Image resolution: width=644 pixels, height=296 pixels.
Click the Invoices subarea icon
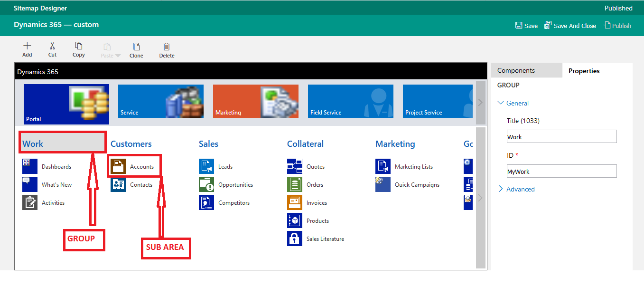click(295, 202)
